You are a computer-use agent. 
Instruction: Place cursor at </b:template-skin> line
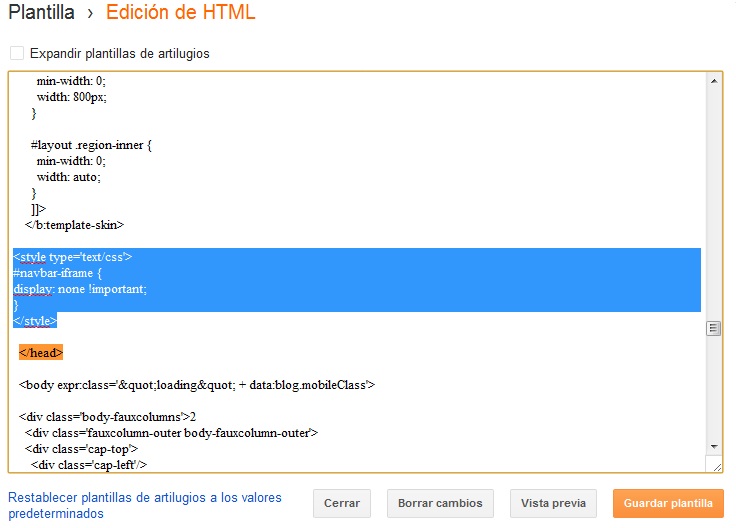click(74, 225)
